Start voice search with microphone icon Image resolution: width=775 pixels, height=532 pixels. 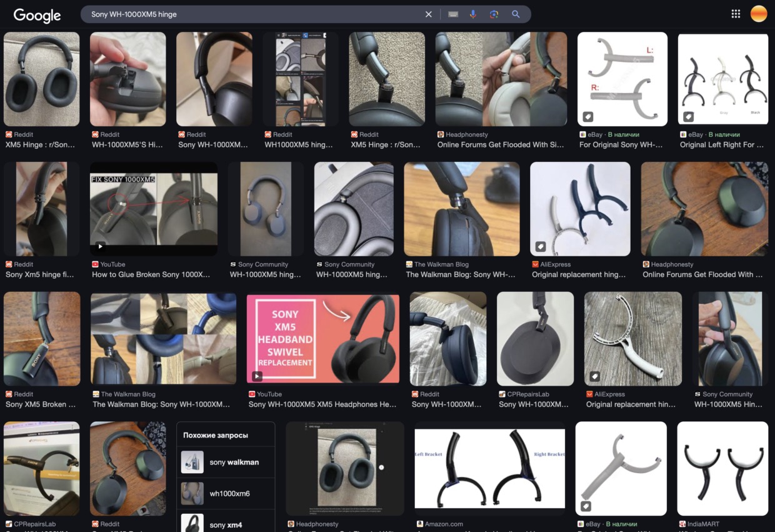click(473, 14)
